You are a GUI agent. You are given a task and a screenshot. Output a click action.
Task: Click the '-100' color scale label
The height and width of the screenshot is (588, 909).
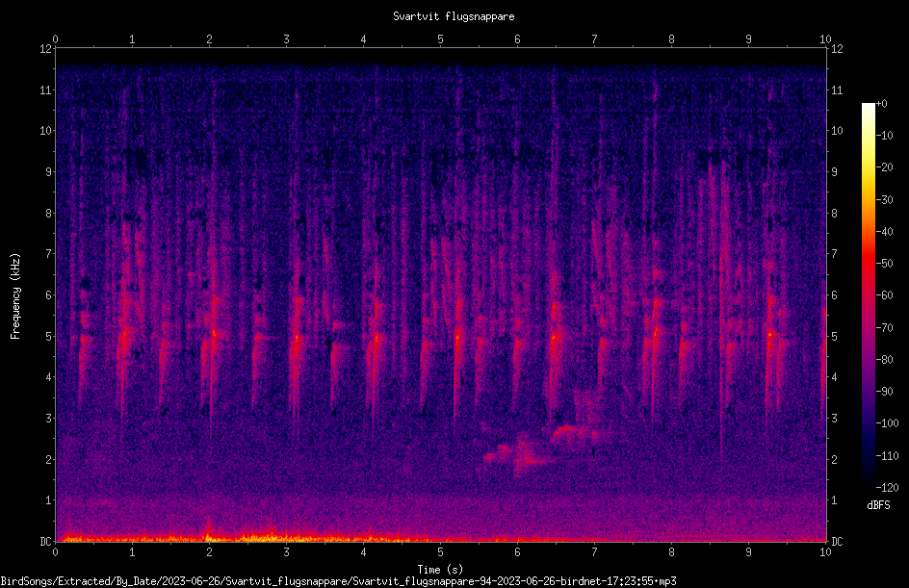click(888, 423)
